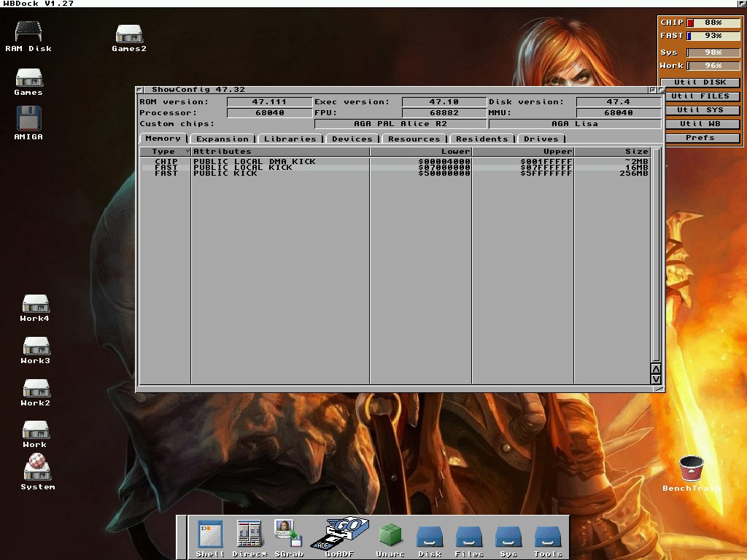Select the Work drive icon
Viewport: 747px width, 560px height.
(35, 434)
